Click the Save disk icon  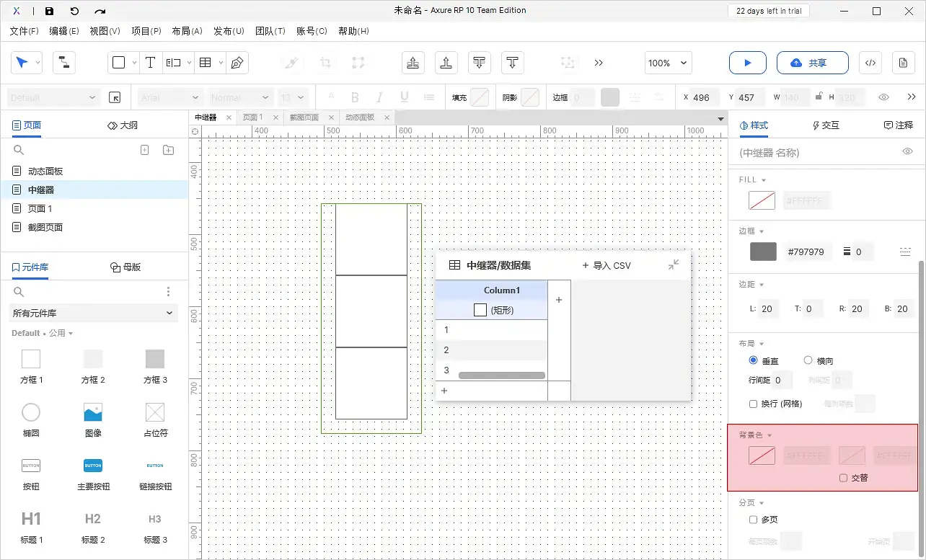click(x=49, y=11)
